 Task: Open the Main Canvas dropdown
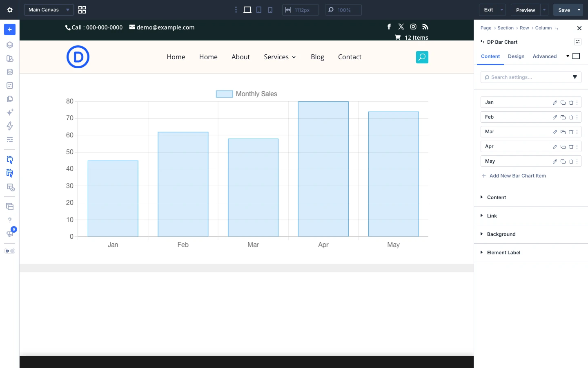(49, 10)
